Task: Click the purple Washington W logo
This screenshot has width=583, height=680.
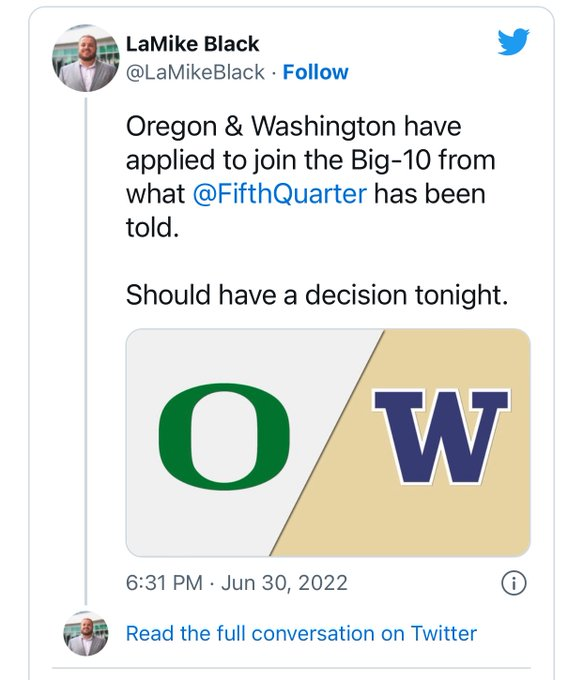Action: click(x=442, y=437)
